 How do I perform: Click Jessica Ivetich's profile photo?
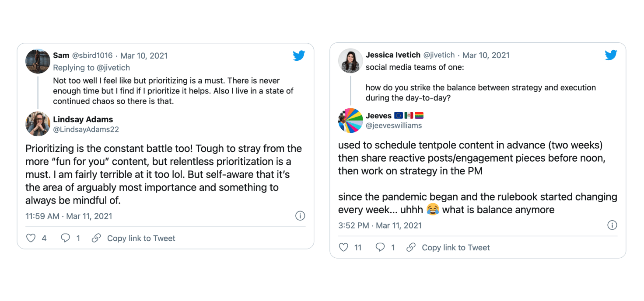tap(351, 61)
